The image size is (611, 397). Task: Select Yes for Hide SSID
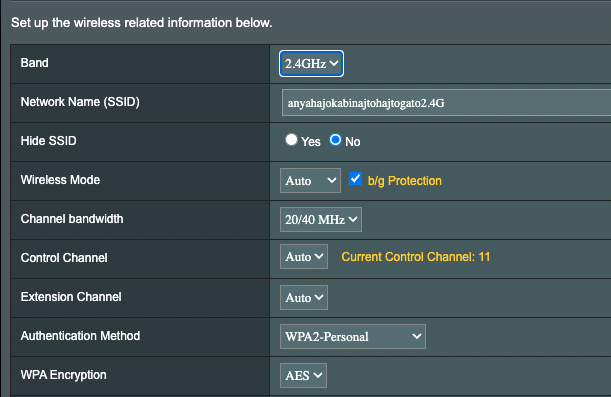pyautogui.click(x=291, y=139)
